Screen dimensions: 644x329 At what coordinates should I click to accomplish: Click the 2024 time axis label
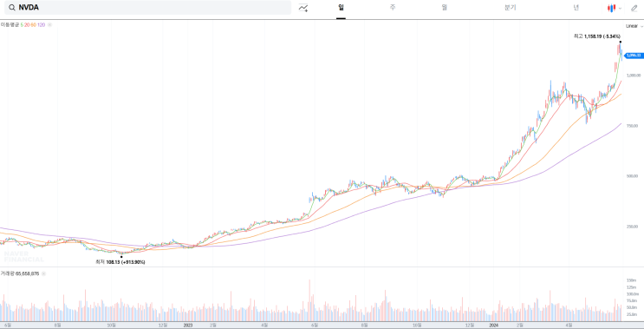(495, 325)
